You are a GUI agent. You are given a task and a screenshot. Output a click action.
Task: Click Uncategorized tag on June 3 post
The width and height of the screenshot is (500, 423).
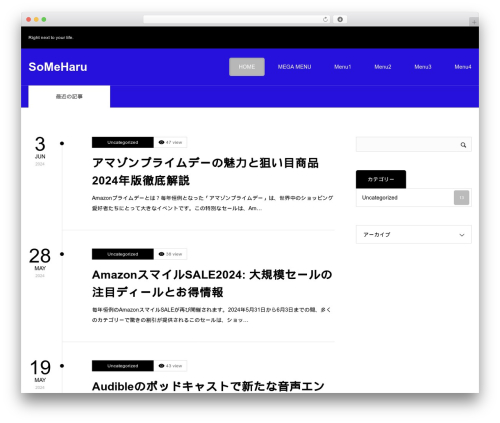click(123, 142)
